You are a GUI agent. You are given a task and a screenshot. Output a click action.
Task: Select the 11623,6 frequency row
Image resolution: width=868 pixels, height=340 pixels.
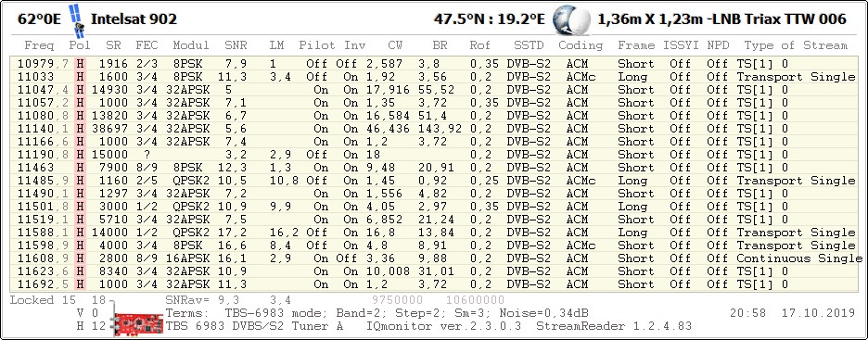coord(435,271)
